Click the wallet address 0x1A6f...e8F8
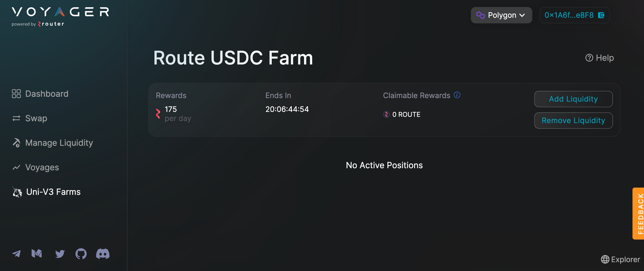 [x=569, y=15]
